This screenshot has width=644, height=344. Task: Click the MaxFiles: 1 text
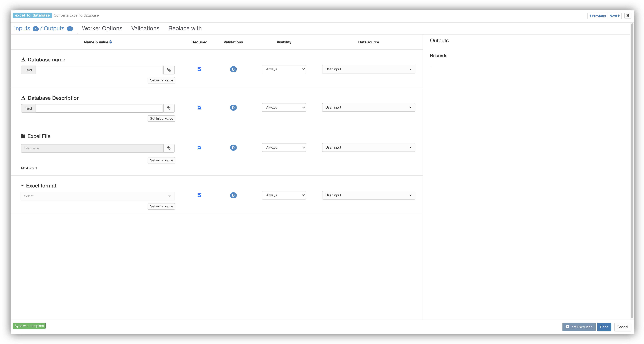(29, 168)
